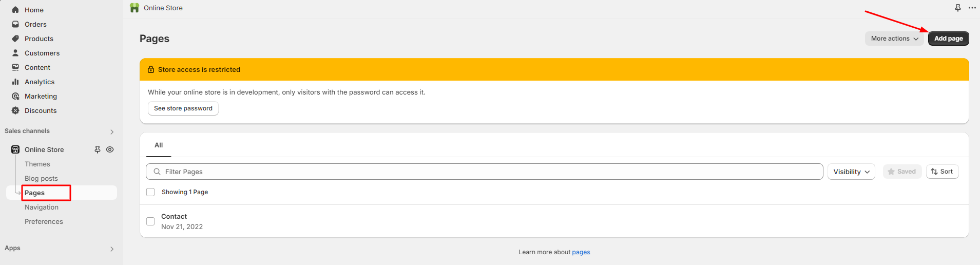Unpin Online Store using sidebar pin icon

(98, 149)
